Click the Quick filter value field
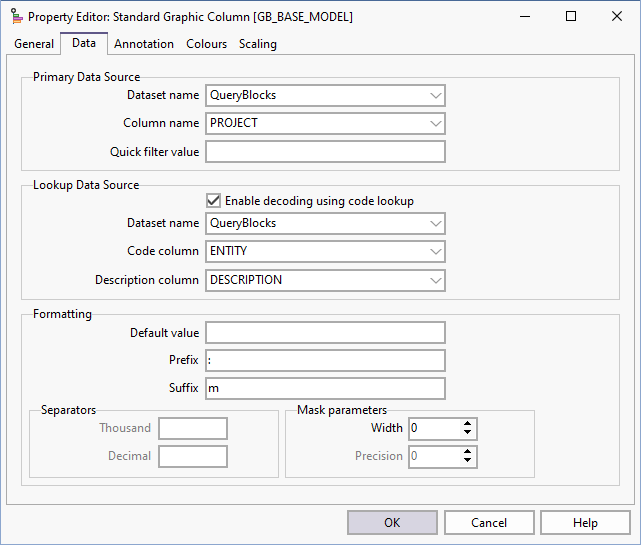The height and width of the screenshot is (545, 641). pyautogui.click(x=325, y=152)
